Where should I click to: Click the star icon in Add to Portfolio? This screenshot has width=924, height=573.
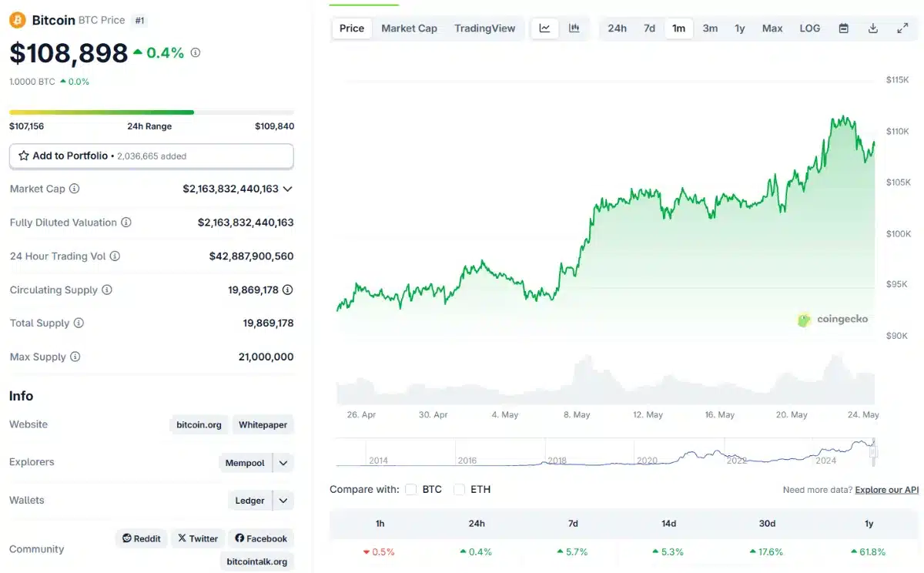coord(24,156)
